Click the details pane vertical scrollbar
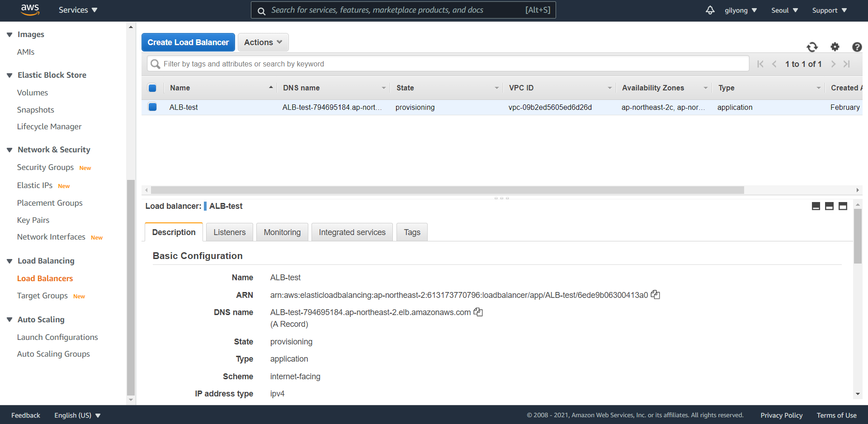This screenshot has height=424, width=868. (x=858, y=236)
